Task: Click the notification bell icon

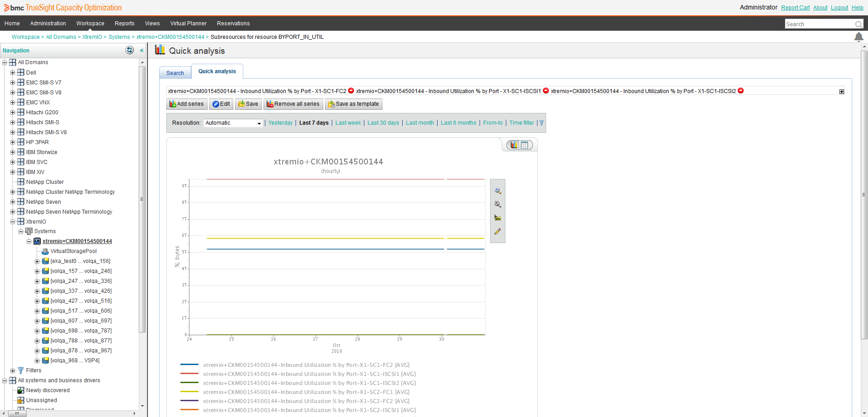Action: pos(859,37)
